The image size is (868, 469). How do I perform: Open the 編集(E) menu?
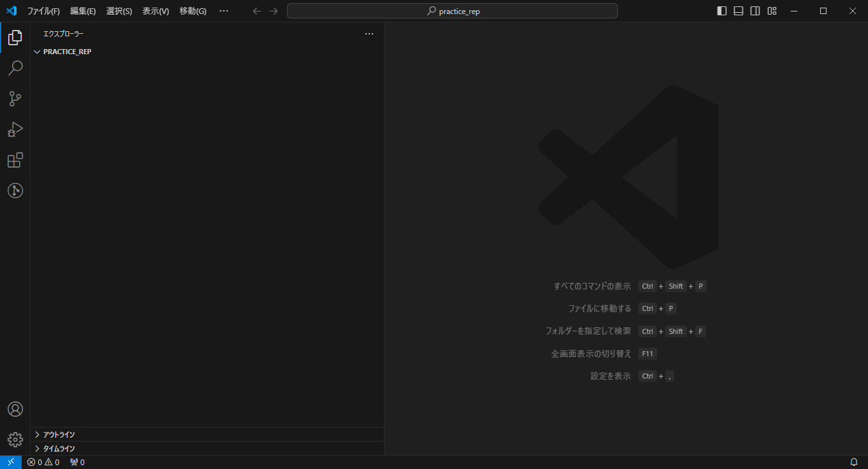83,11
